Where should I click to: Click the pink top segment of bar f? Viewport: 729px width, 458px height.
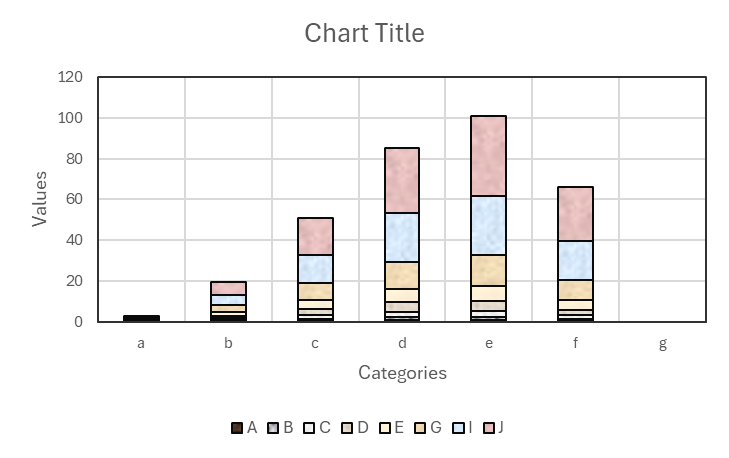coord(575,213)
